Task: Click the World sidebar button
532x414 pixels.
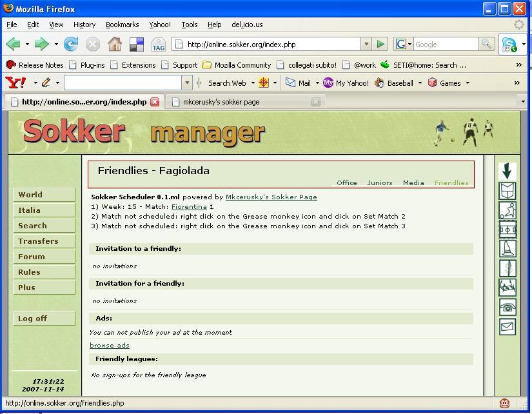Action: (44, 195)
